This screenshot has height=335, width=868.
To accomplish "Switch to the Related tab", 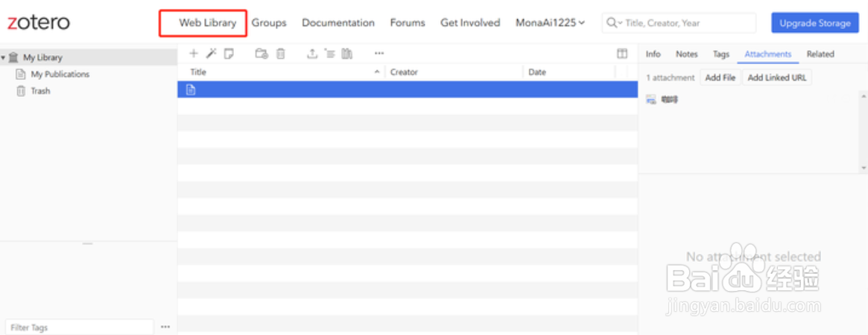I will (x=820, y=54).
